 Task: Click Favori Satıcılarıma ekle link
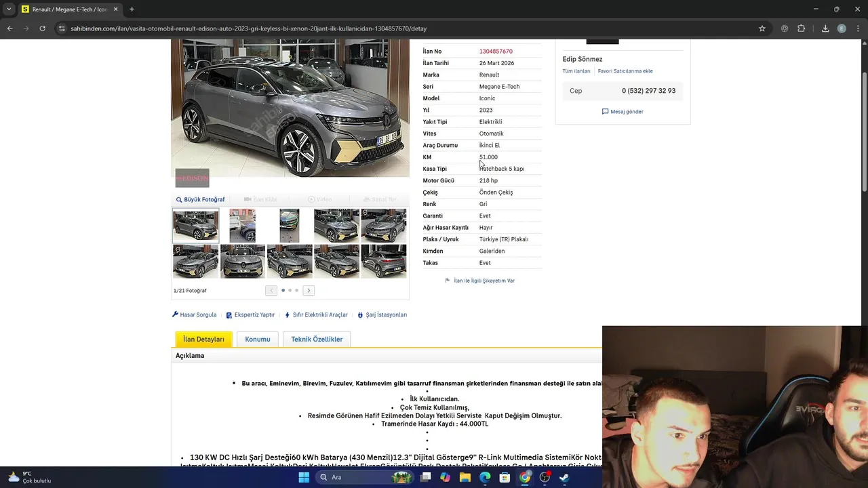pos(625,71)
